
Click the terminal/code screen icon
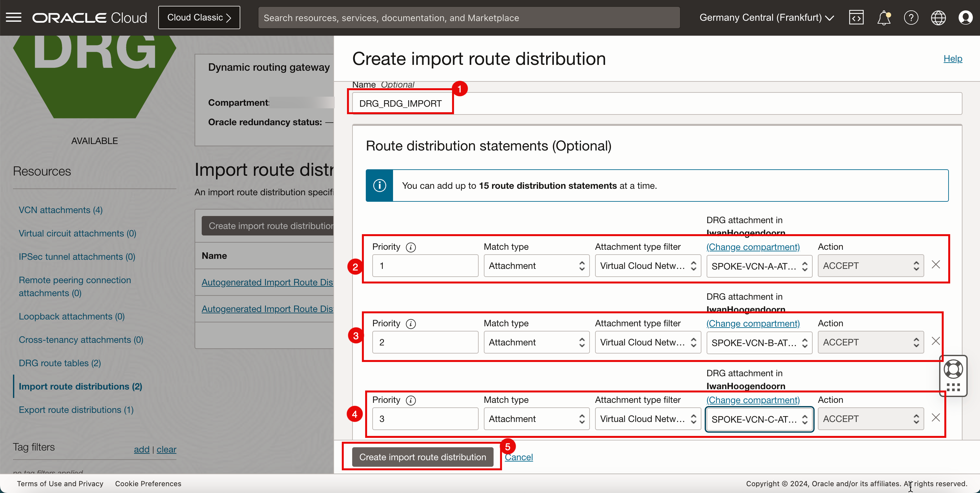tap(855, 18)
